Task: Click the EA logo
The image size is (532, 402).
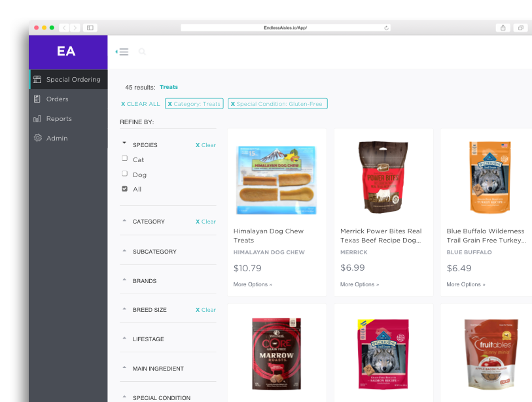Action: click(x=66, y=51)
